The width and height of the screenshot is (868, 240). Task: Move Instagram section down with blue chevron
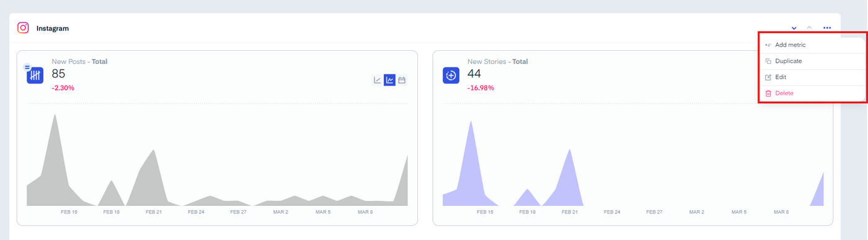[794, 28]
